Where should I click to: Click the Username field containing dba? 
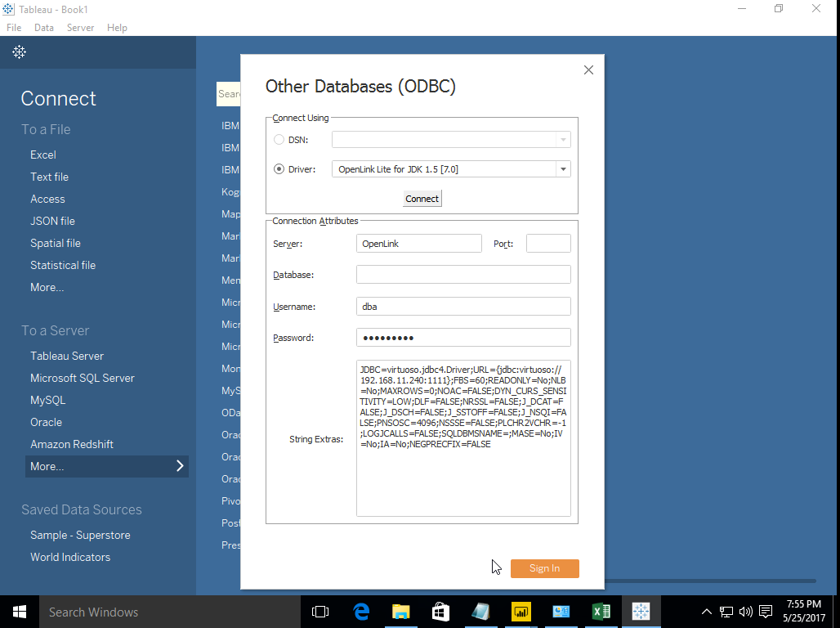(463, 306)
